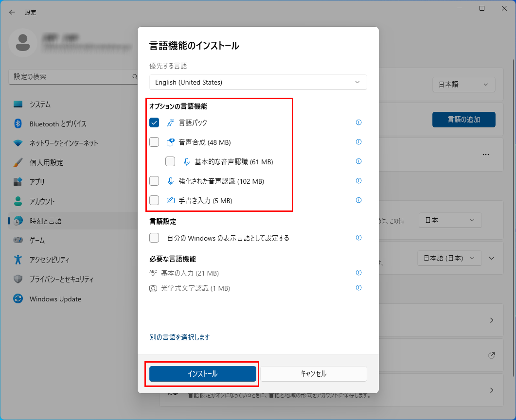This screenshot has width=516, height=420.
Task: Click the 音声合成 speech icon
Action: [x=171, y=142]
